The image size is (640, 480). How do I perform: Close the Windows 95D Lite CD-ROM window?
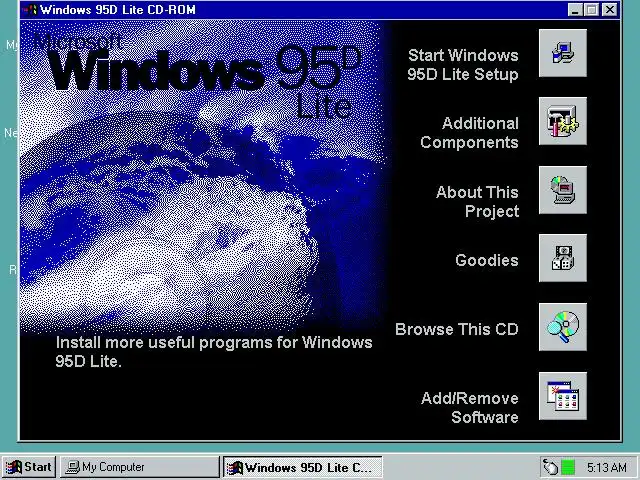click(x=610, y=10)
